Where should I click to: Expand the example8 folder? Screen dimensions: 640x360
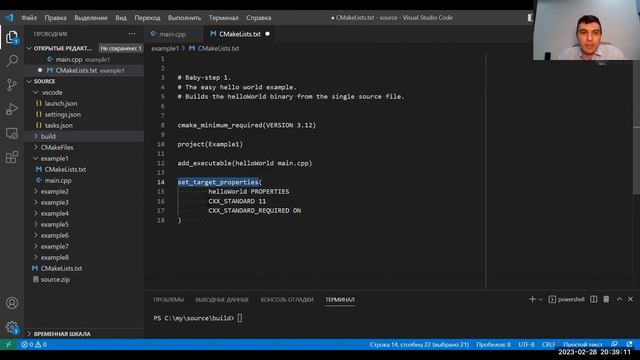36,258
